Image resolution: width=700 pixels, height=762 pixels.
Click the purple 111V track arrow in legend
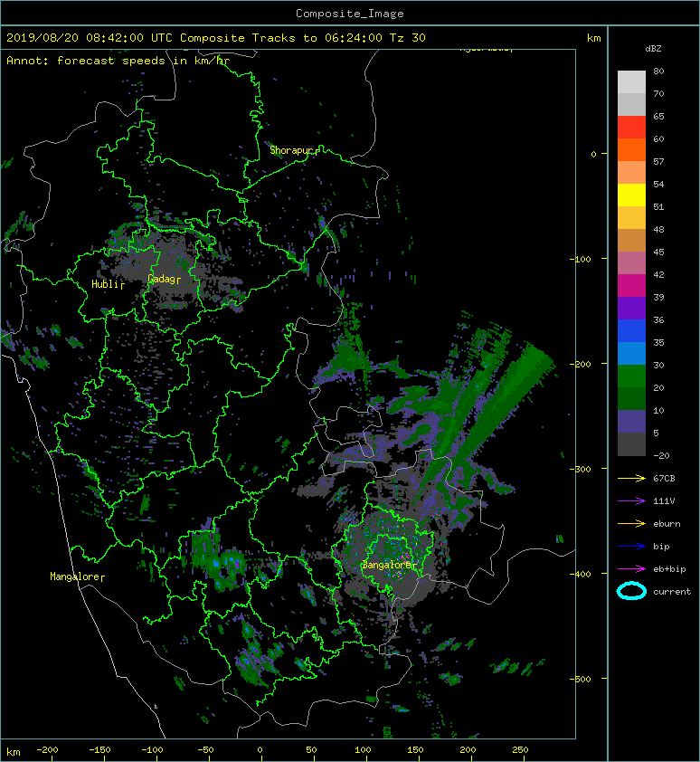pos(631,501)
